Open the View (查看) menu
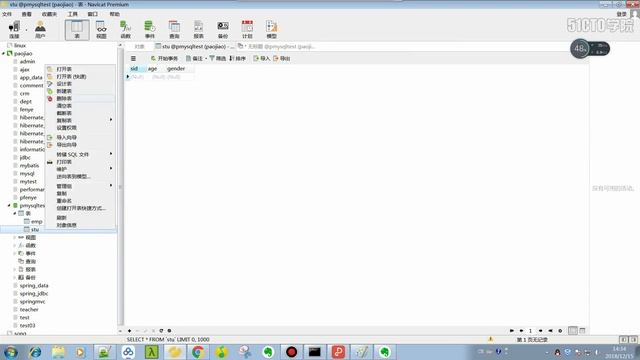The image size is (640, 360). point(27,14)
